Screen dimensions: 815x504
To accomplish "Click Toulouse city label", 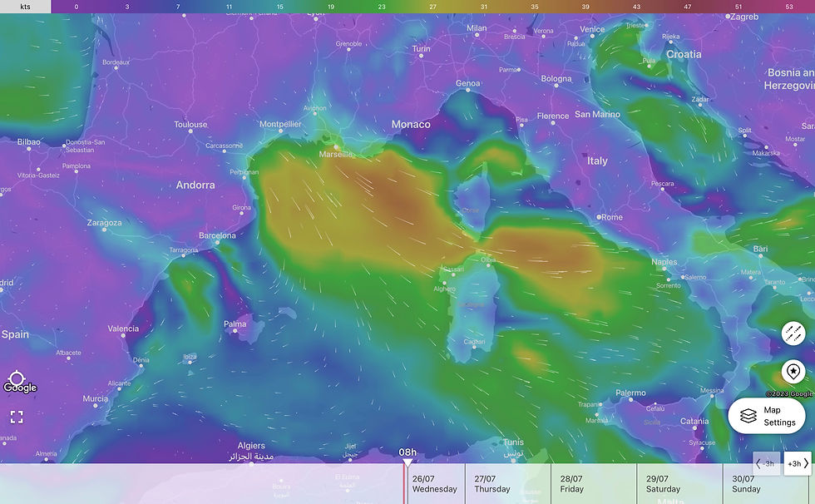I will click(190, 124).
